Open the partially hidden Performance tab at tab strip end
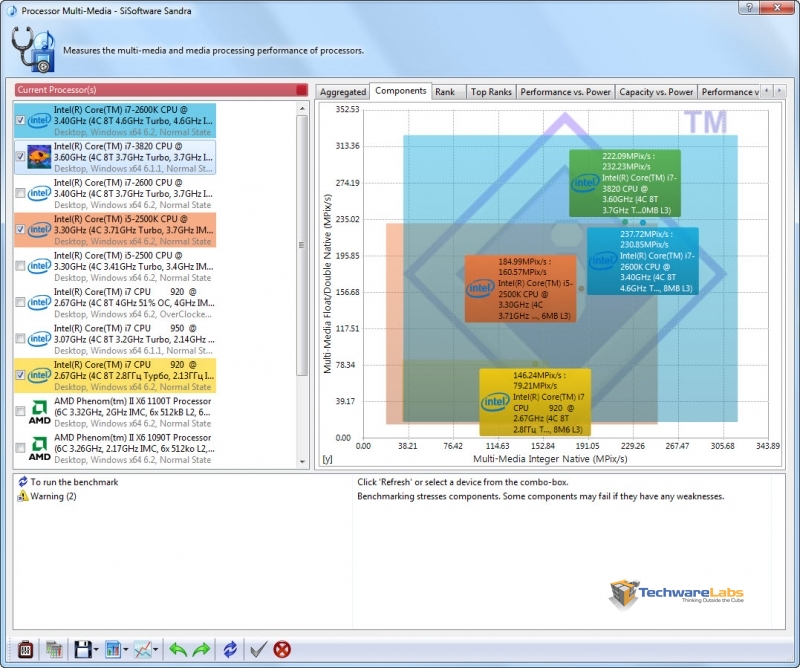 pyautogui.click(x=729, y=92)
